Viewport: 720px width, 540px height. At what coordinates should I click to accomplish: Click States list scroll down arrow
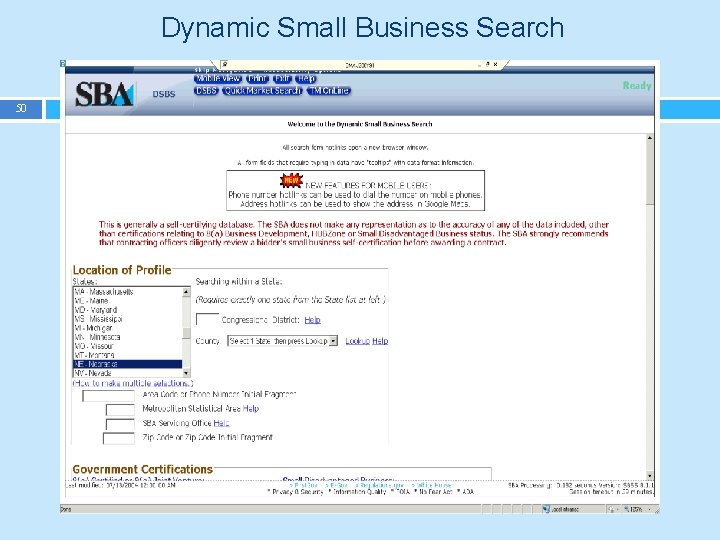pos(186,373)
